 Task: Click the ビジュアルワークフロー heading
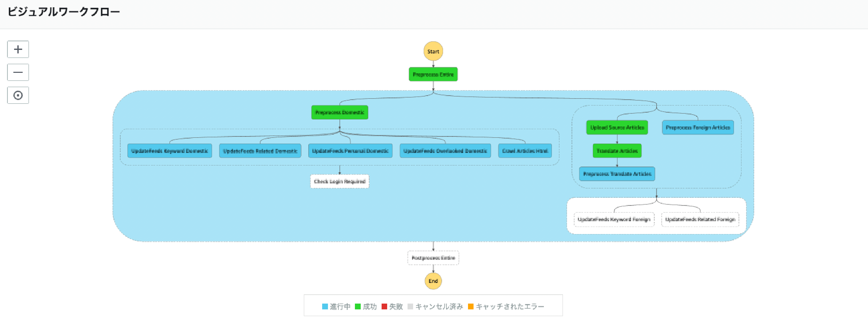(x=64, y=12)
